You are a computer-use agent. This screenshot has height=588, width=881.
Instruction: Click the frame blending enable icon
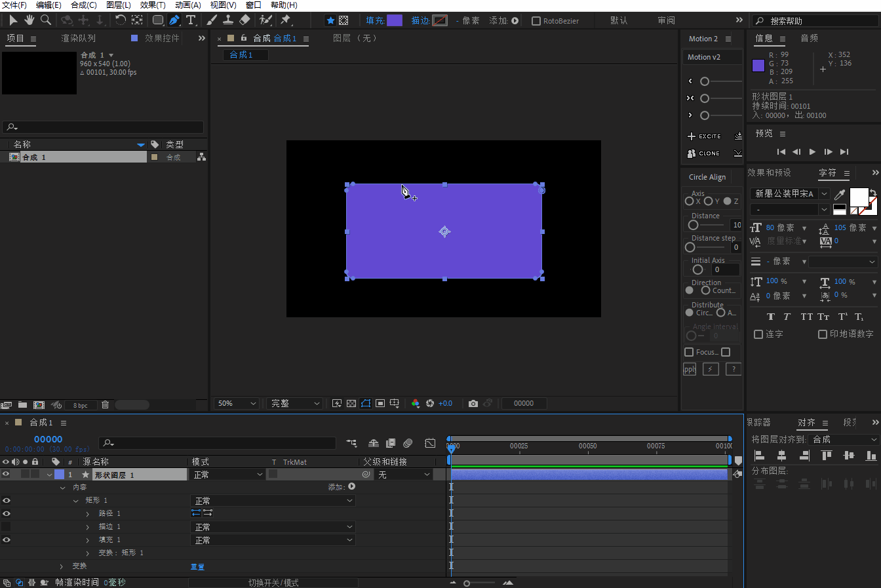pos(391,443)
